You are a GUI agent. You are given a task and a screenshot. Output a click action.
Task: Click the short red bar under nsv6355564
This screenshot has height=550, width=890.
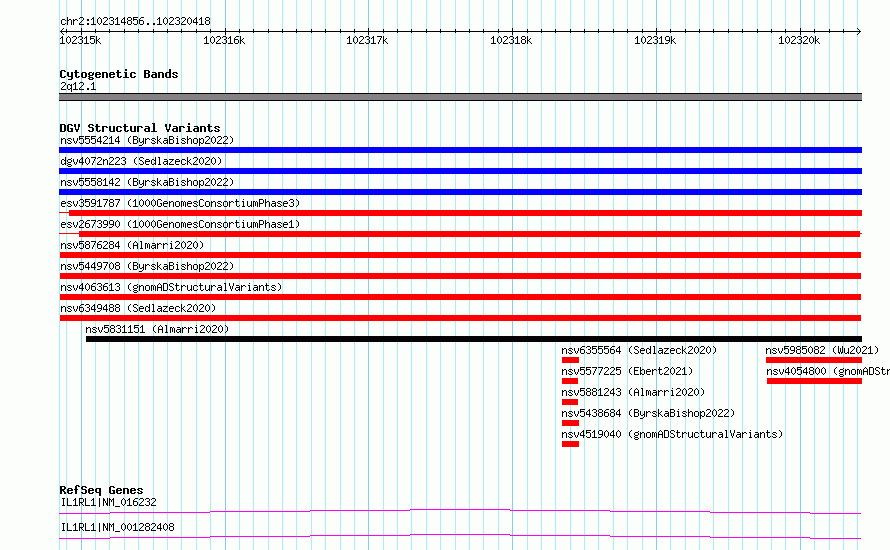[x=570, y=360]
